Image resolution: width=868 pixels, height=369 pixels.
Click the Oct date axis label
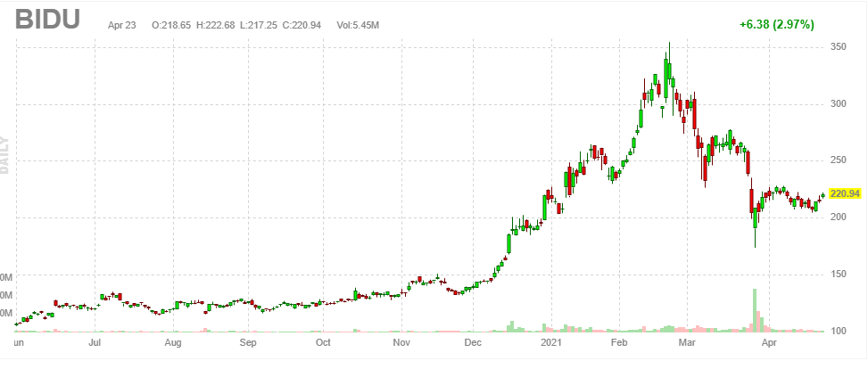[x=323, y=343]
